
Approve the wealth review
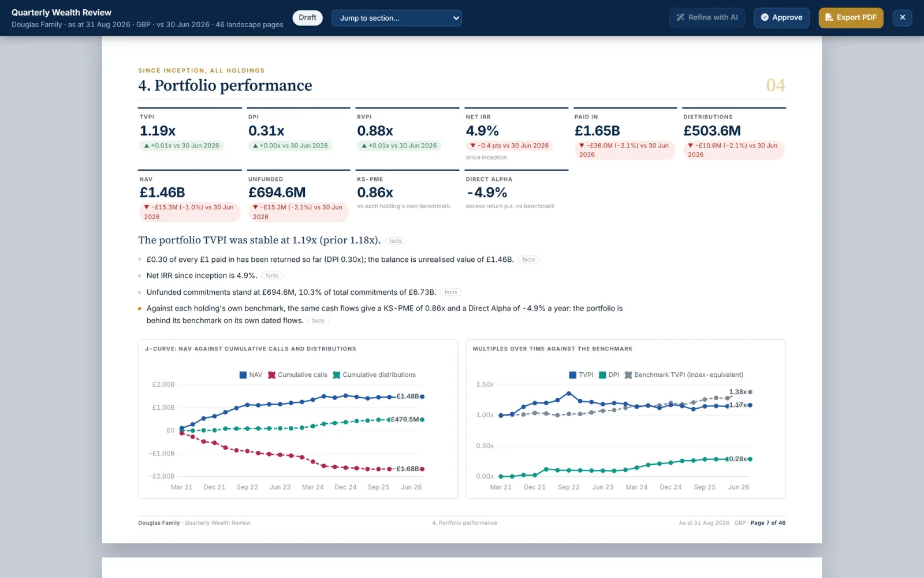coord(781,17)
